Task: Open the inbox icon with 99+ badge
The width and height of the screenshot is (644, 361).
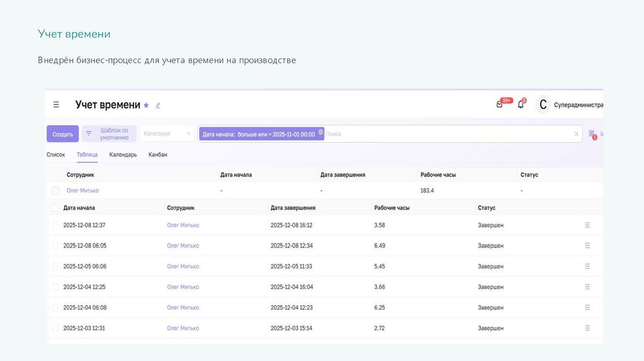Action: click(500, 104)
